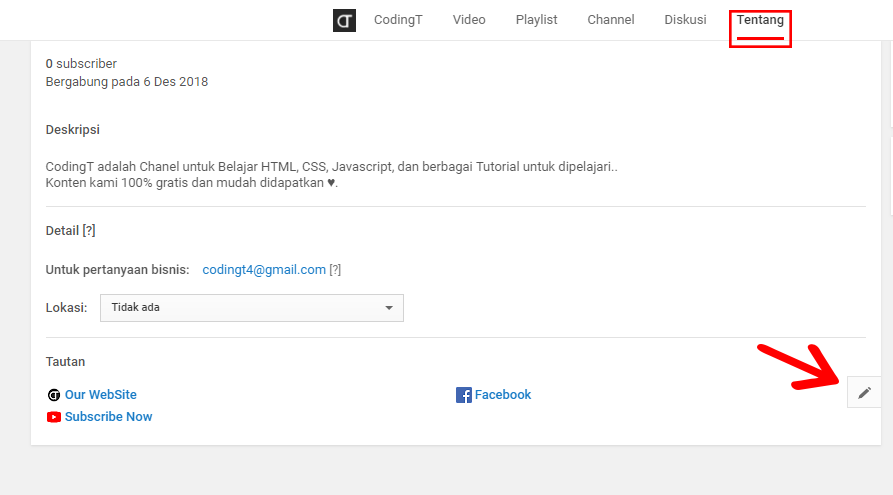
Task: Click the CodingT channel logo icon
Action: pos(344,21)
